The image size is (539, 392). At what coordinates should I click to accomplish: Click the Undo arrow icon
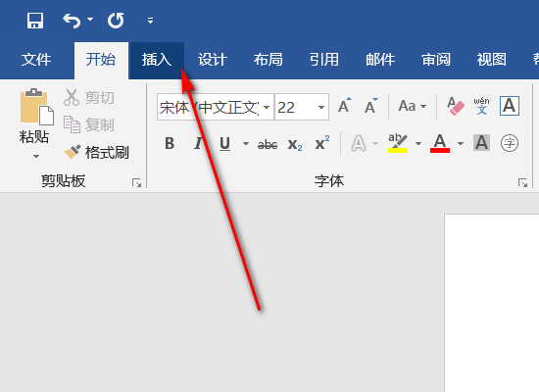coord(72,21)
